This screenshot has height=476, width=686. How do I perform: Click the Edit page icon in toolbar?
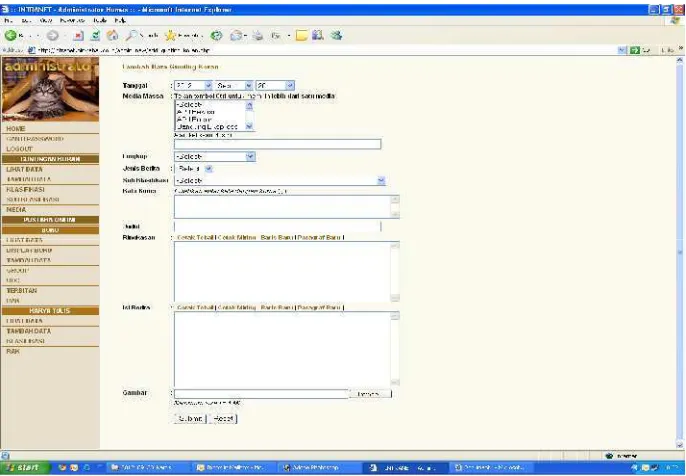tap(276, 36)
